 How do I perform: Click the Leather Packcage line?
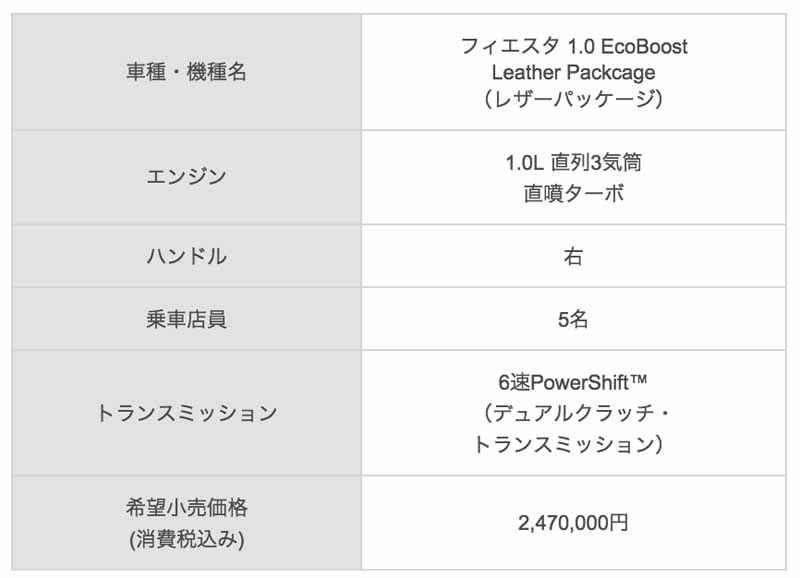573,72
